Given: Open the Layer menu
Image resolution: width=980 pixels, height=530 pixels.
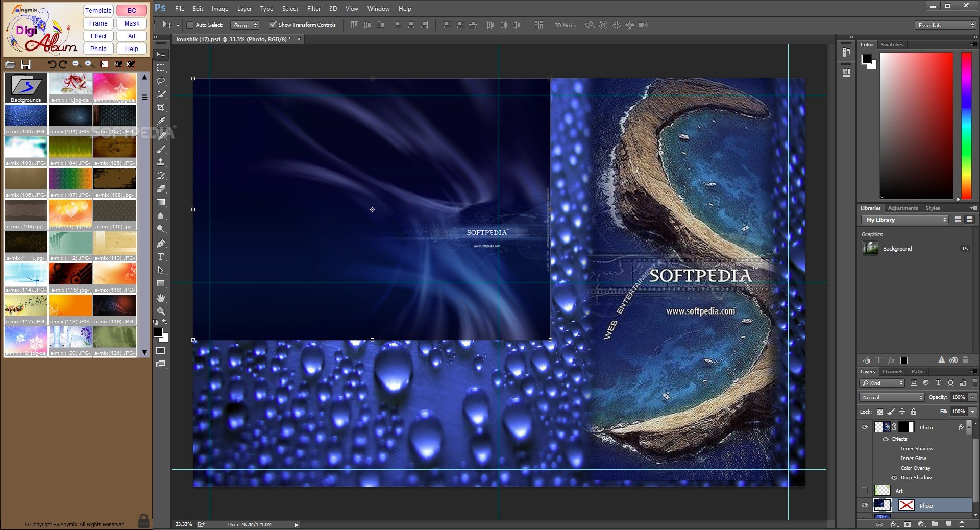Looking at the screenshot, I should pyautogui.click(x=244, y=9).
